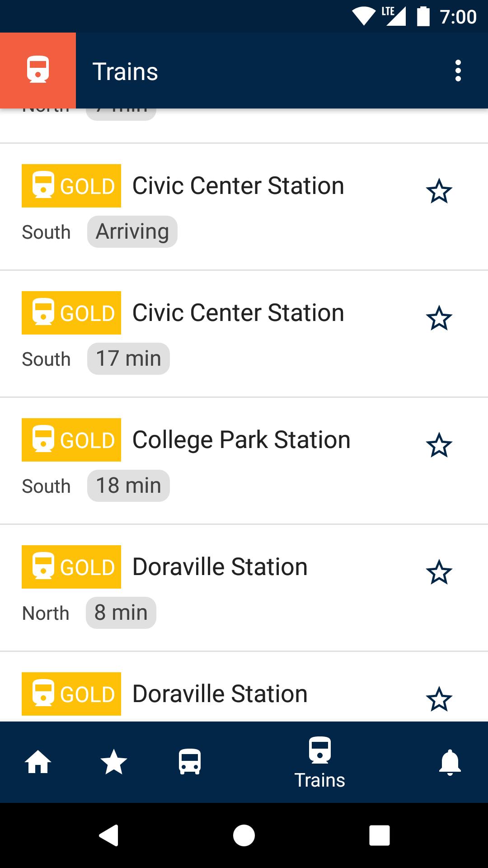Tap the Arriving time badge
Viewport: 488px width, 868px height.
[132, 232]
